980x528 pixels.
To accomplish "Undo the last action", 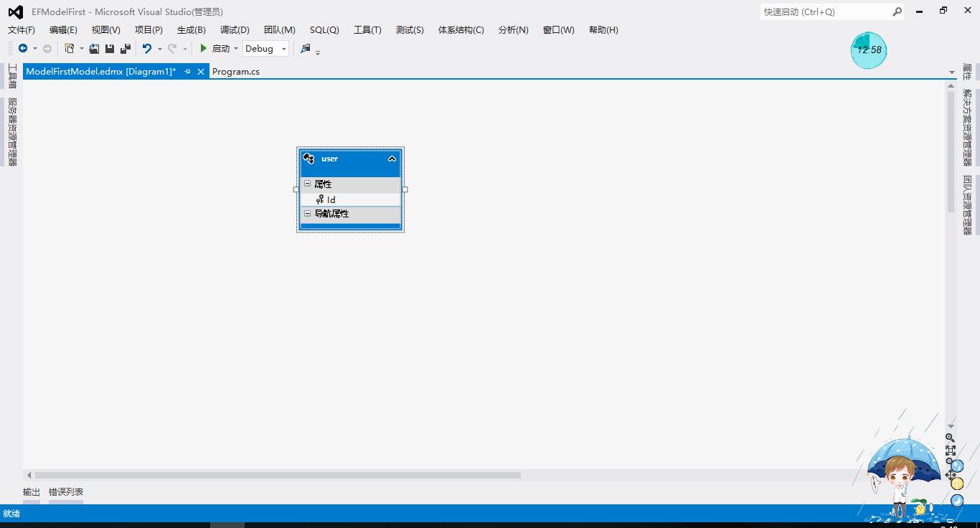I will 147,49.
